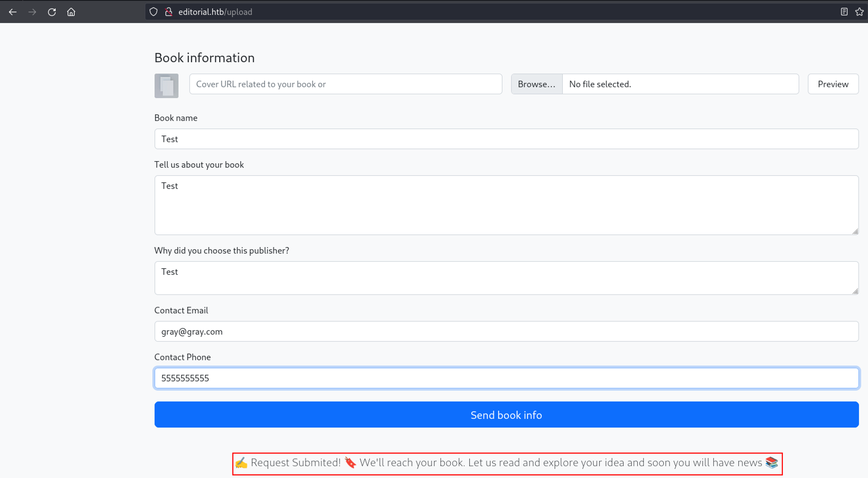Click the publisher reason textarea

tap(506, 278)
